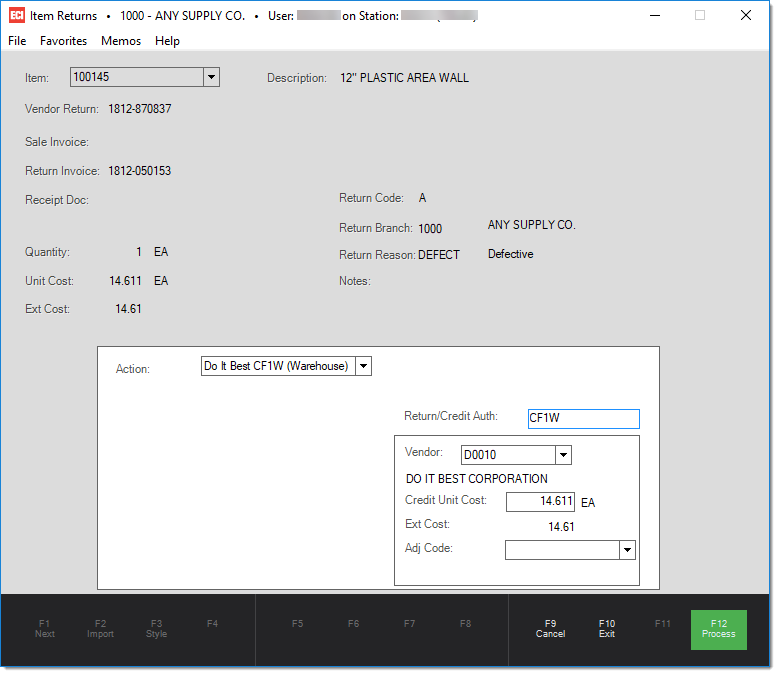Viewport: 777px width, 674px height.
Task: Open the File menu
Action: 17,41
